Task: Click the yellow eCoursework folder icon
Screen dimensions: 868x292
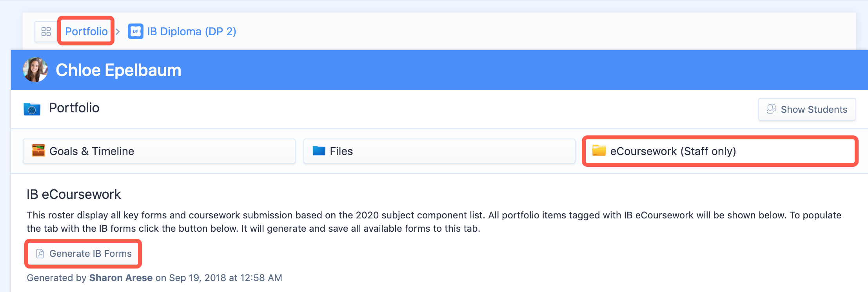Action: coord(599,150)
